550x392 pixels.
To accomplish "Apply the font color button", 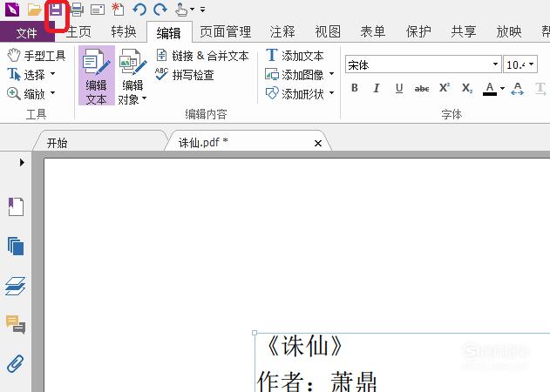I will point(490,88).
